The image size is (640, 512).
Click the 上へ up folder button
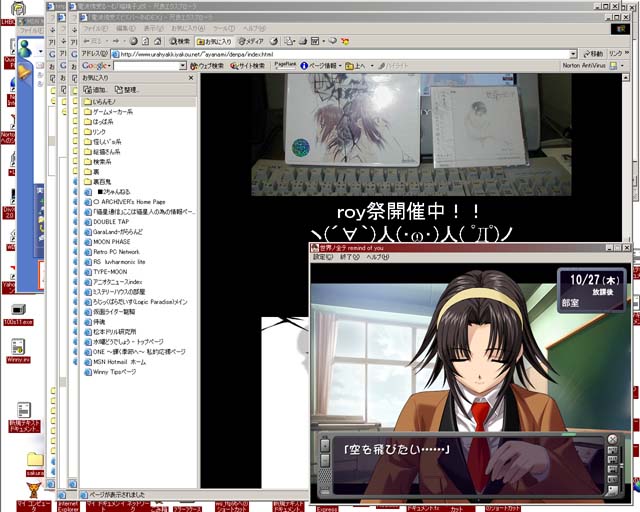356,66
